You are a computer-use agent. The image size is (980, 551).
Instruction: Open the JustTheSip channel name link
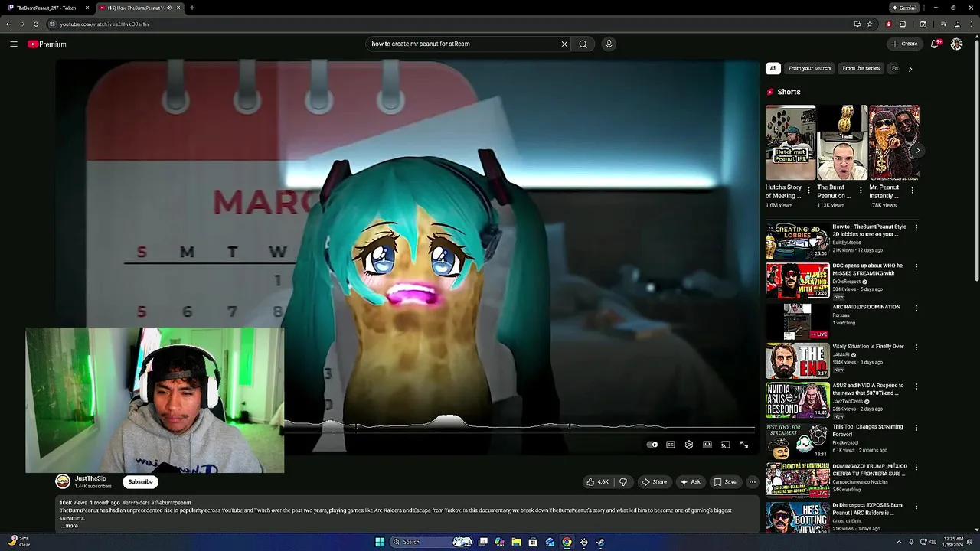[90, 478]
